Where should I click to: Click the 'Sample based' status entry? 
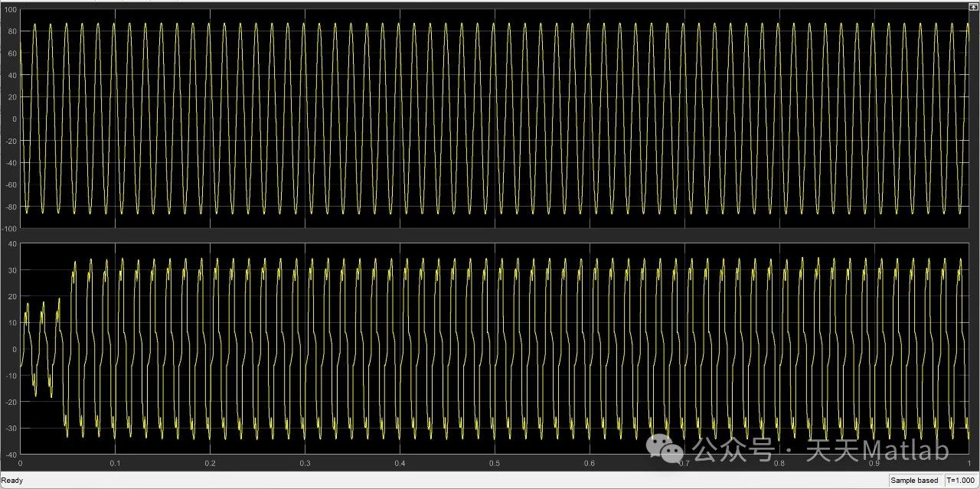coord(914,481)
